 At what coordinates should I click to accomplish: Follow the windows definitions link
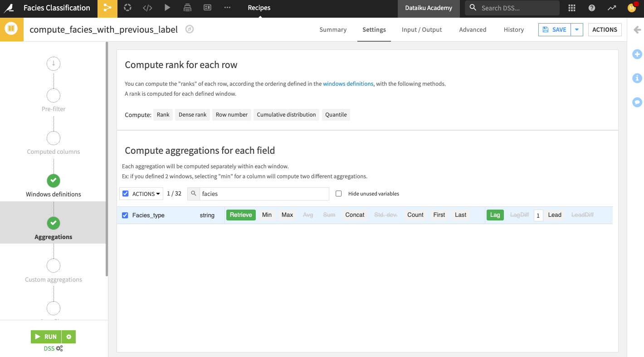point(348,84)
